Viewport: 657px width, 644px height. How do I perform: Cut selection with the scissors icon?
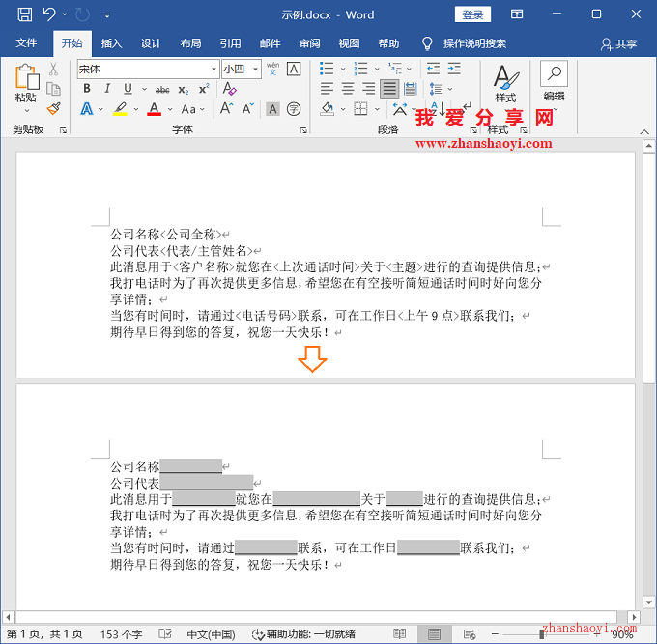(53, 70)
